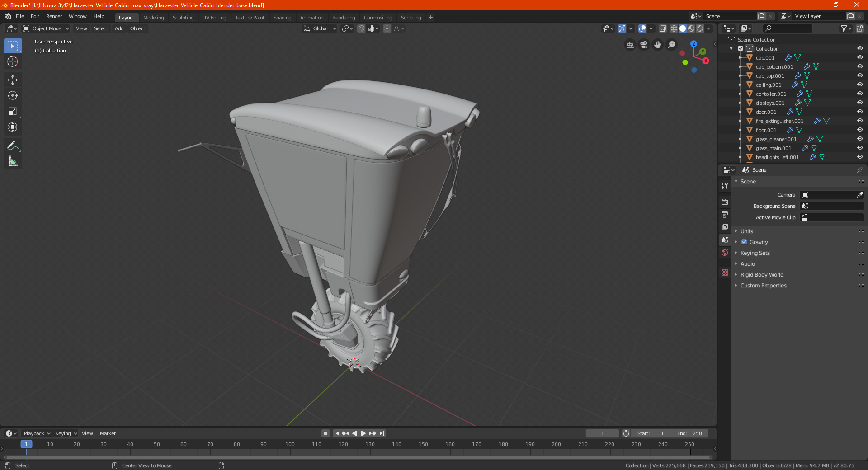The image size is (868, 470).
Task: Pin the properties editor context
Action: coord(859,170)
